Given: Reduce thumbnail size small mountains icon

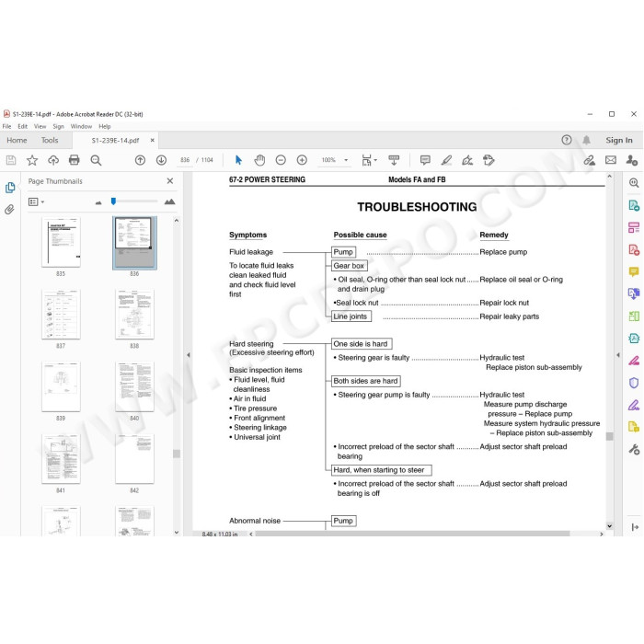Looking at the screenshot, I should [x=98, y=202].
